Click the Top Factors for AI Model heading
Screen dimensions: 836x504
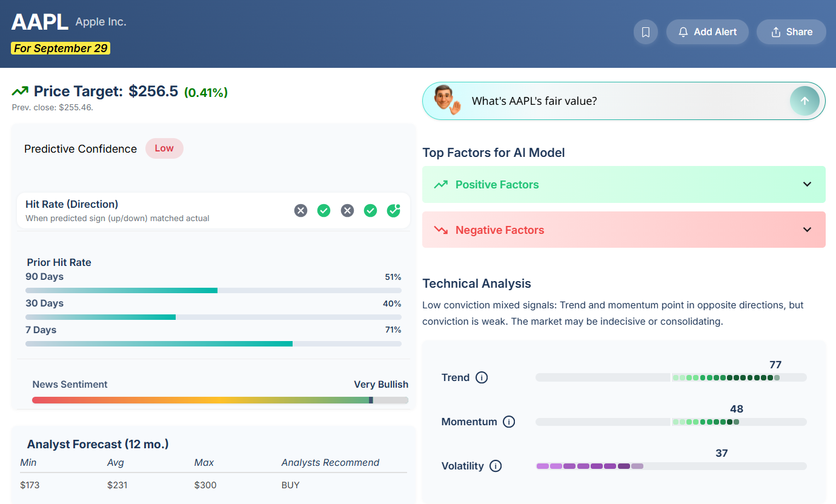pyautogui.click(x=494, y=153)
